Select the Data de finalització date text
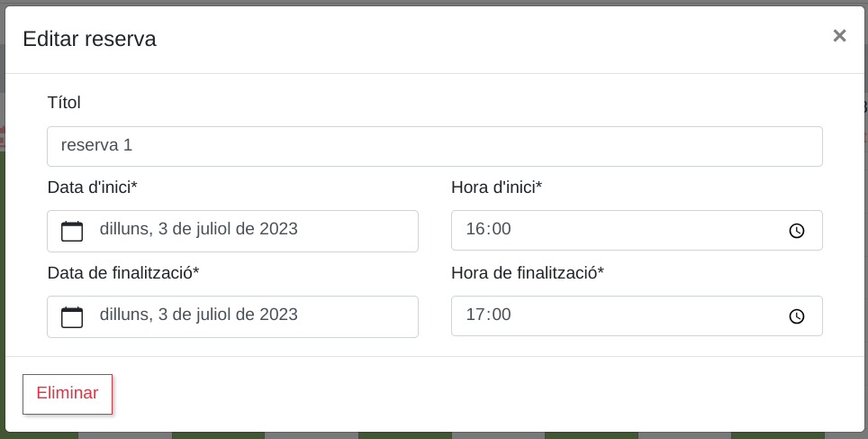Screen dimensions: 868x439 click(x=198, y=315)
